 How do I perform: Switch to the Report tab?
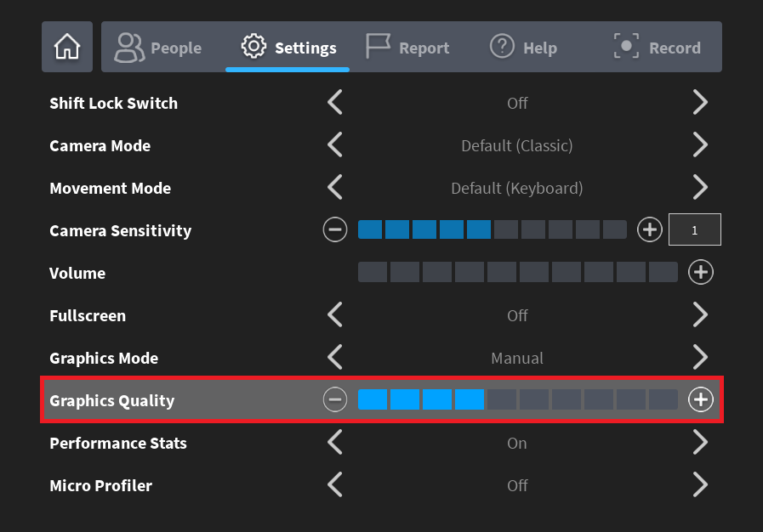[408, 47]
